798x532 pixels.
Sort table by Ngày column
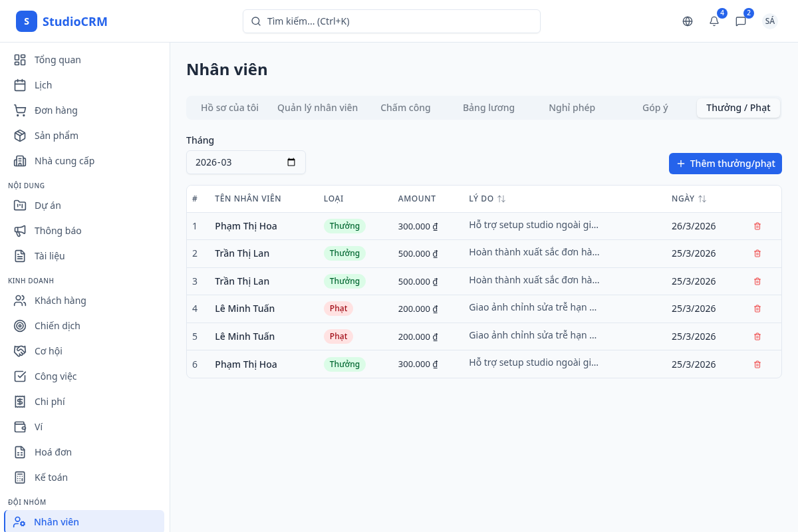click(702, 199)
